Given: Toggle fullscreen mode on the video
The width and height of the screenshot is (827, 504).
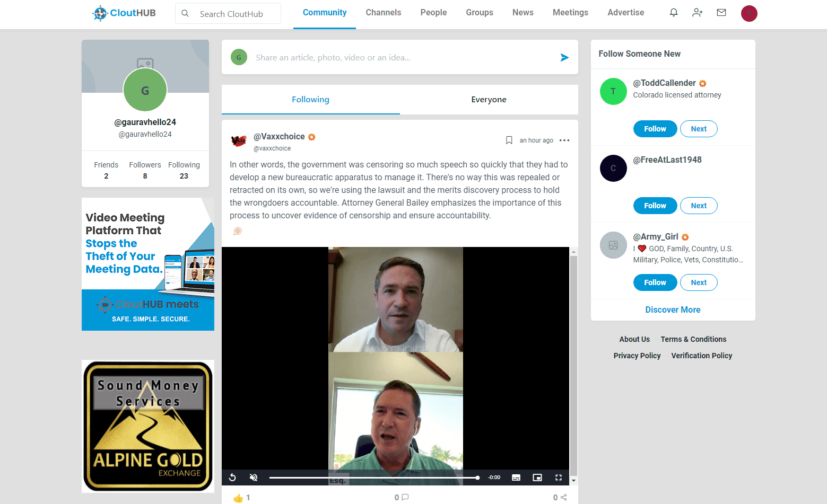Looking at the screenshot, I should pos(558,477).
